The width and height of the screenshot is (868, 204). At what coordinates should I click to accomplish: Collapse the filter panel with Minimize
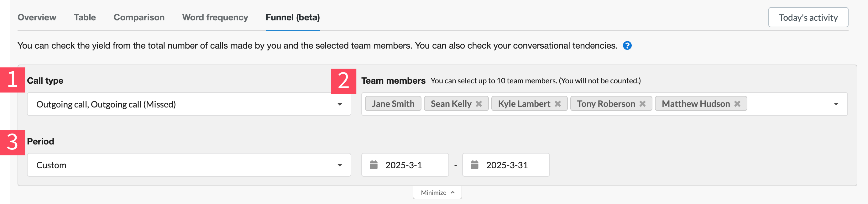click(437, 192)
